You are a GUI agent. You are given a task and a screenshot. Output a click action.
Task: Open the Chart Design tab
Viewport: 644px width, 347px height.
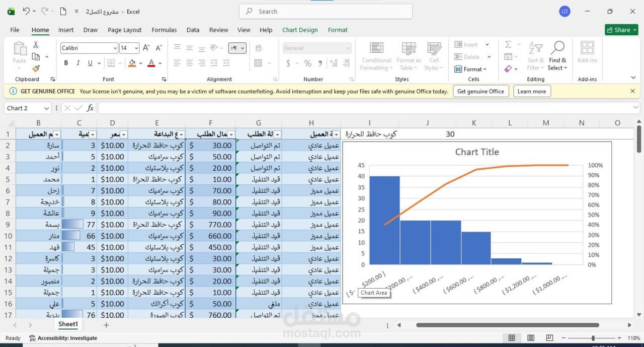pyautogui.click(x=300, y=30)
